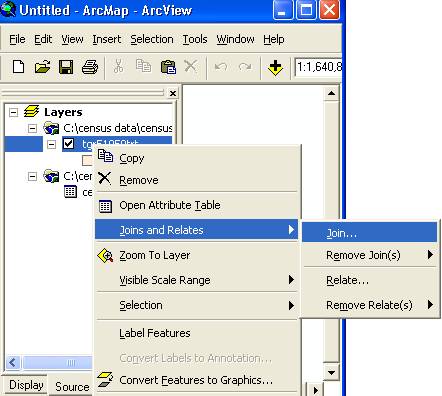Click inside the map scale input box
This screenshot has height=396, width=442.
(318, 67)
